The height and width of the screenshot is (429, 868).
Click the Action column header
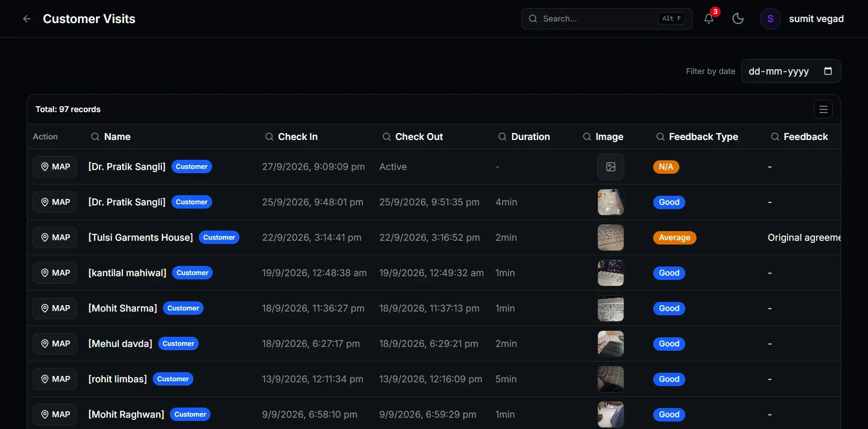[45, 137]
